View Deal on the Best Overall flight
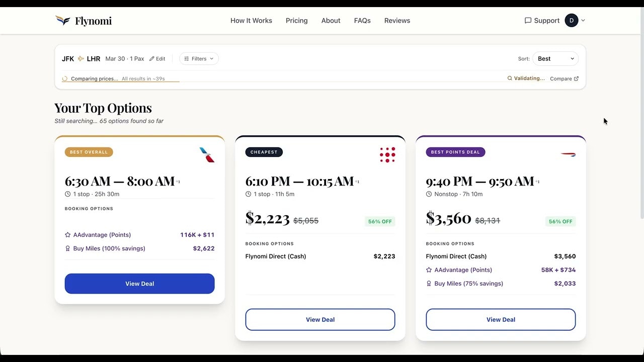 pyautogui.click(x=140, y=284)
